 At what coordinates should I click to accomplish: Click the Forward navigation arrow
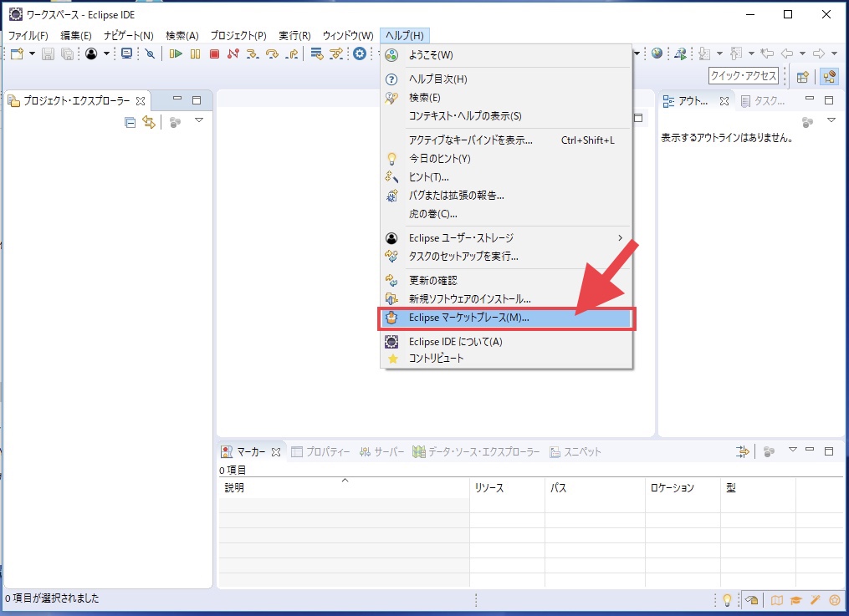pos(819,53)
